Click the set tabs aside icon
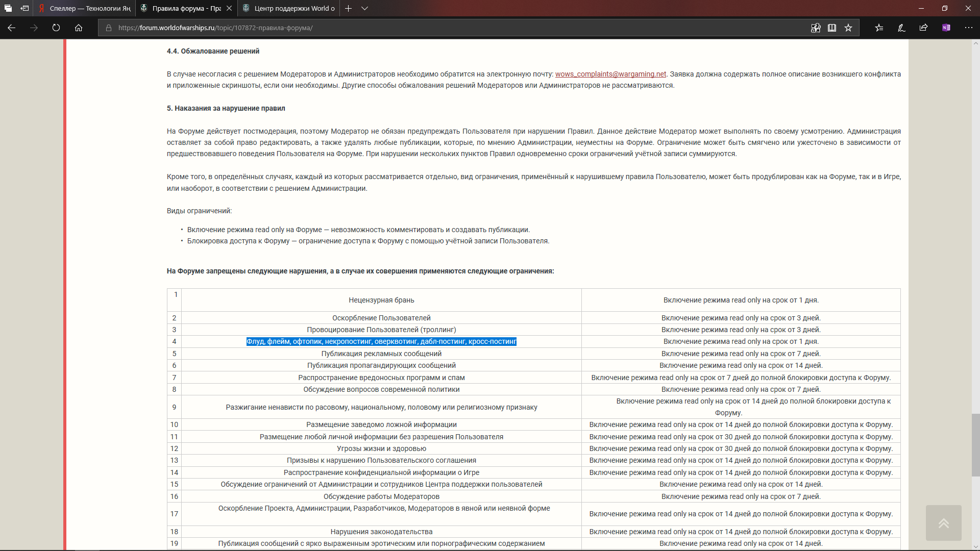The height and width of the screenshot is (551, 980). click(x=24, y=8)
